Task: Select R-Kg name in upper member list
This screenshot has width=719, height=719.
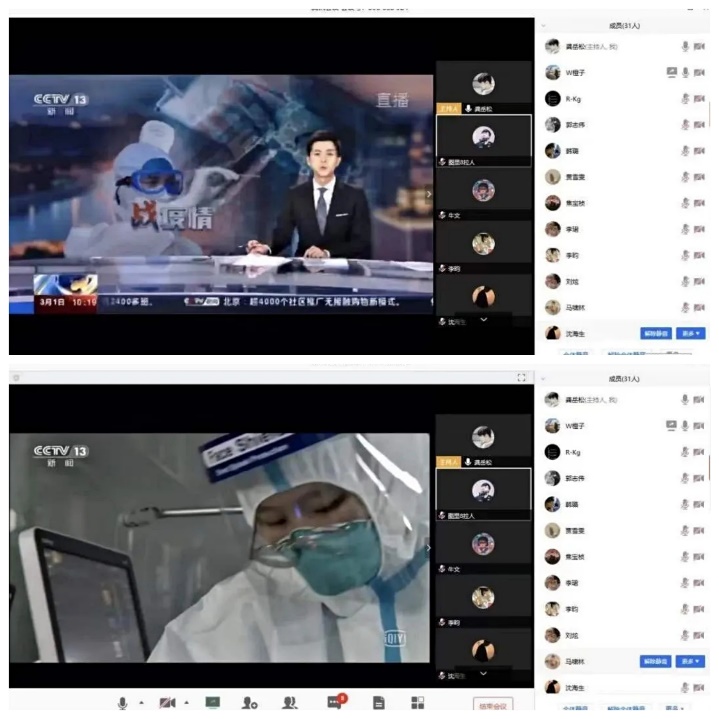Action: click(x=573, y=99)
